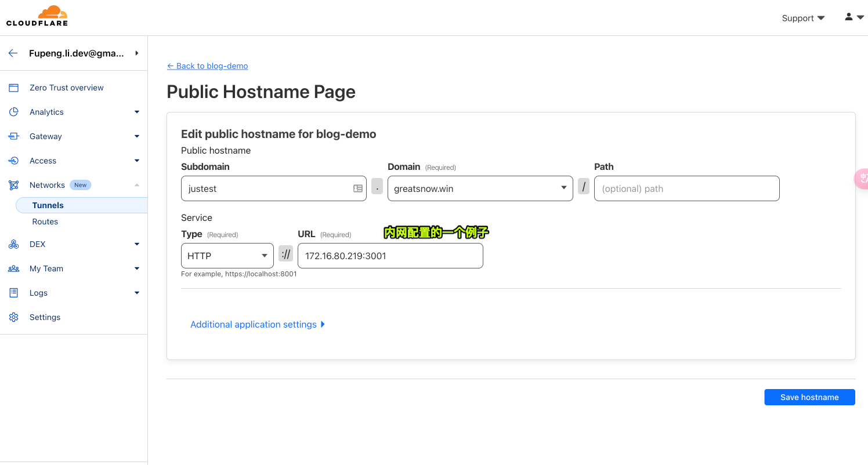The height and width of the screenshot is (465, 868).
Task: Click into the Subdomain field justest
Action: pos(274,188)
